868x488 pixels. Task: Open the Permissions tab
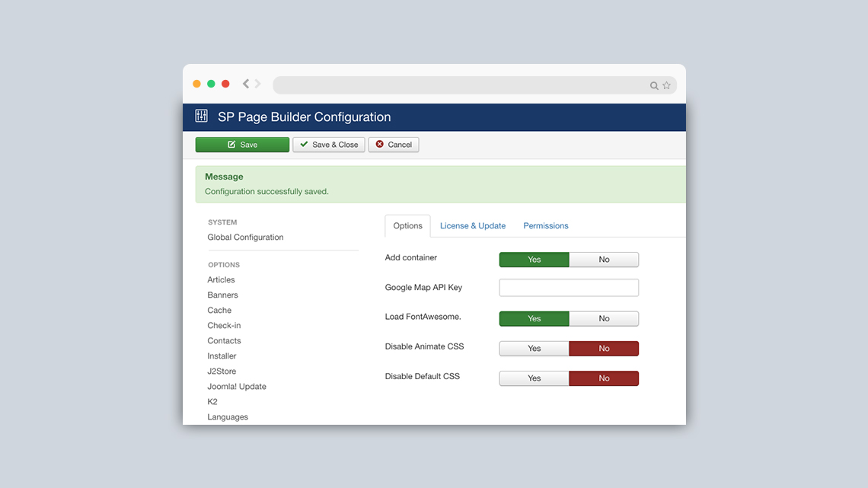[x=546, y=226]
